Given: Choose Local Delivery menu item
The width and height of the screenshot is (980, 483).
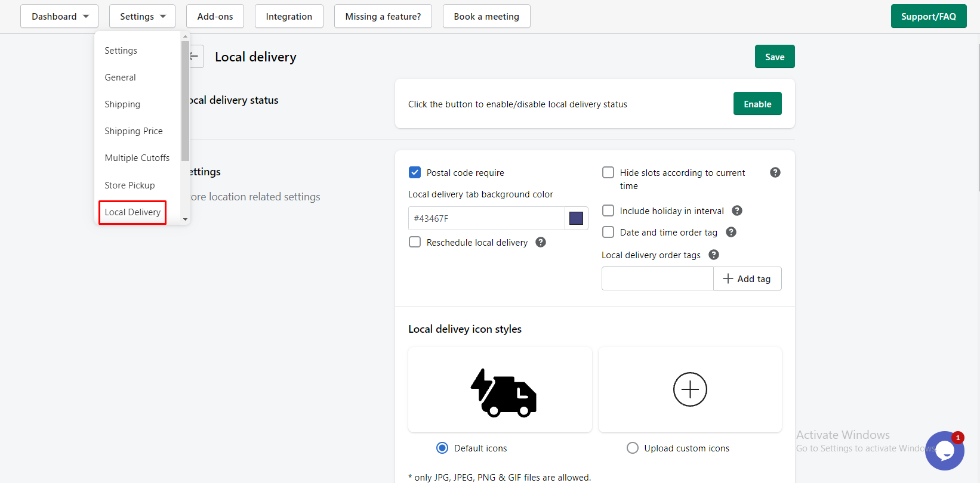Looking at the screenshot, I should pyautogui.click(x=132, y=212).
